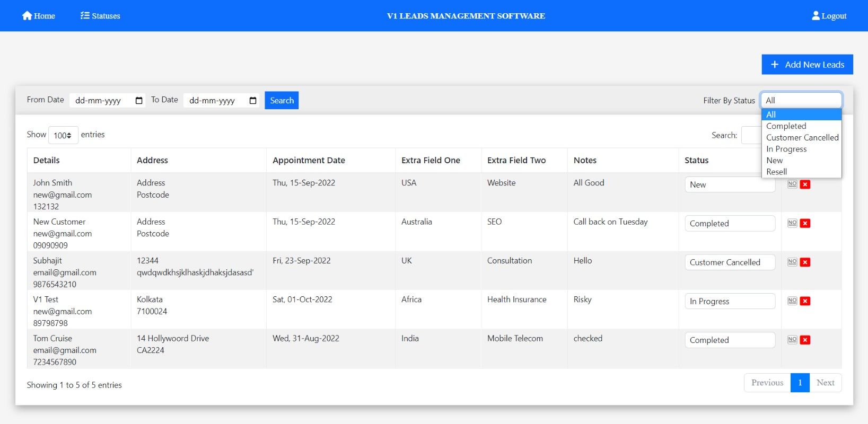Click the plus icon on Add New Leads
Screen dimensions: 868x424
pyautogui.click(x=775, y=65)
